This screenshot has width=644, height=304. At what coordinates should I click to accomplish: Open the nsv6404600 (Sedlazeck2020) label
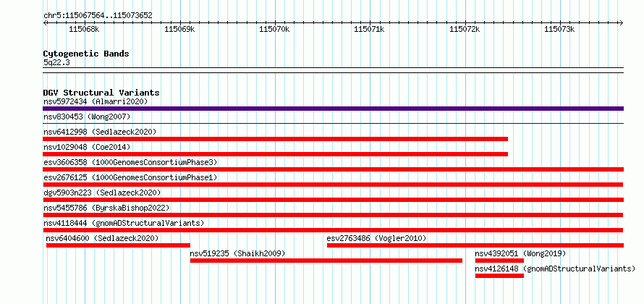[102, 238]
